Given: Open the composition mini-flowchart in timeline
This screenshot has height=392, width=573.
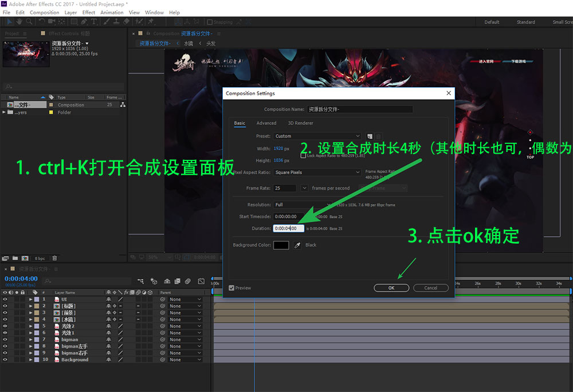Looking at the screenshot, I should pos(141,281).
